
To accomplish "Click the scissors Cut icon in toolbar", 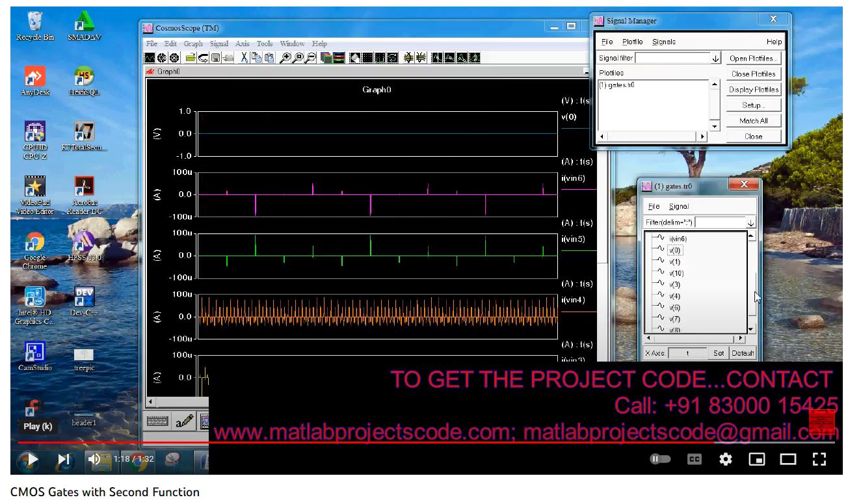I will click(x=245, y=58).
